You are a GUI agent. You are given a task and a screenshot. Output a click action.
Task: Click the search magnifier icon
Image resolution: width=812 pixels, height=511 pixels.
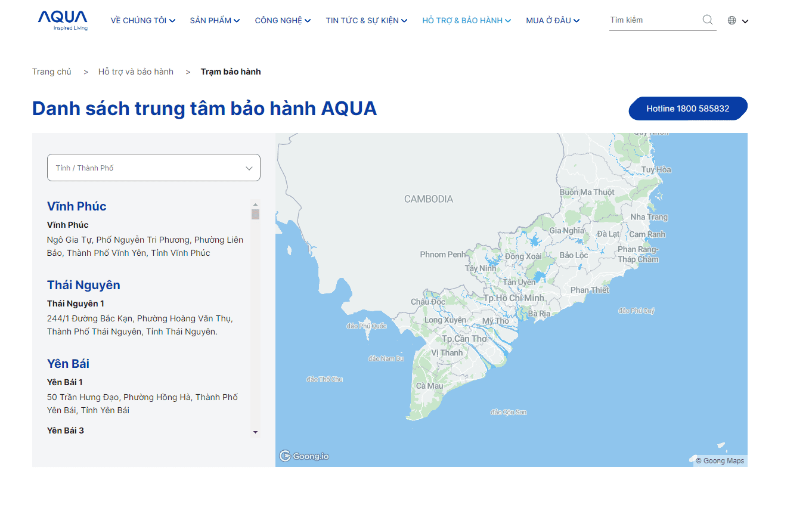708,20
